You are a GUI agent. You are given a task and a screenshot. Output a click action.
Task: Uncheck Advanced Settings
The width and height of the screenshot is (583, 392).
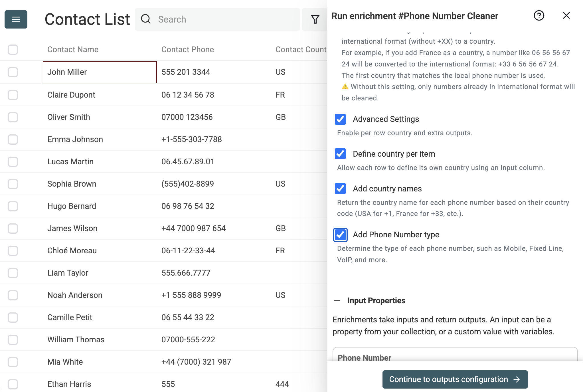[340, 119]
